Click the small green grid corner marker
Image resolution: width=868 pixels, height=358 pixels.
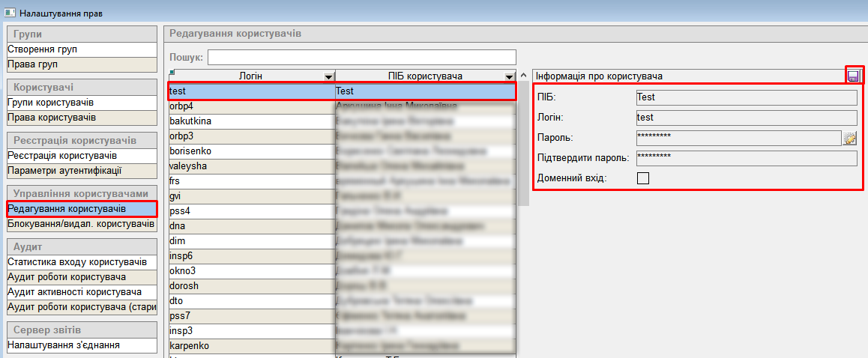[x=172, y=72]
